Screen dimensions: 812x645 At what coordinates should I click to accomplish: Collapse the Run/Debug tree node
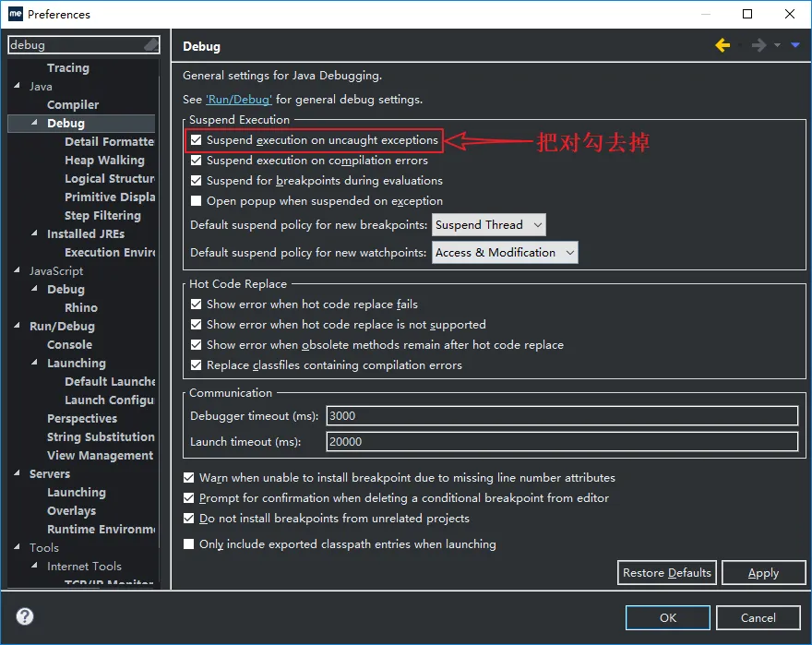[x=18, y=326]
